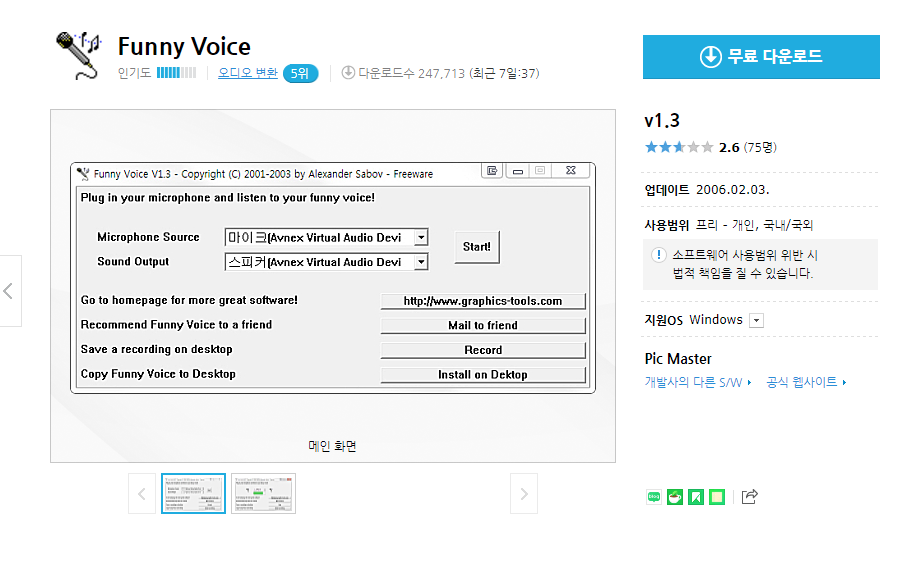The image size is (909, 564).
Task: Click the download count arrow icon
Action: (x=348, y=73)
